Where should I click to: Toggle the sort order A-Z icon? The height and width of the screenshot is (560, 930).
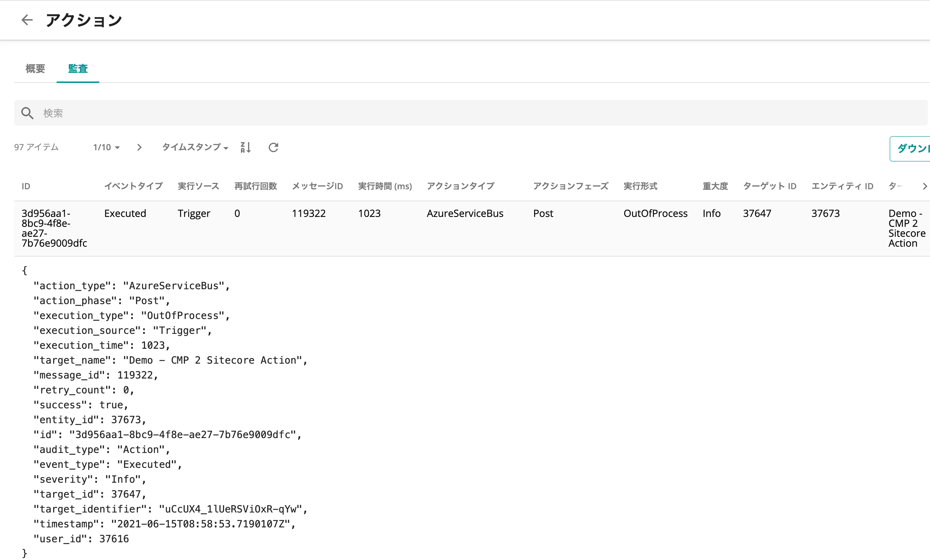click(246, 147)
